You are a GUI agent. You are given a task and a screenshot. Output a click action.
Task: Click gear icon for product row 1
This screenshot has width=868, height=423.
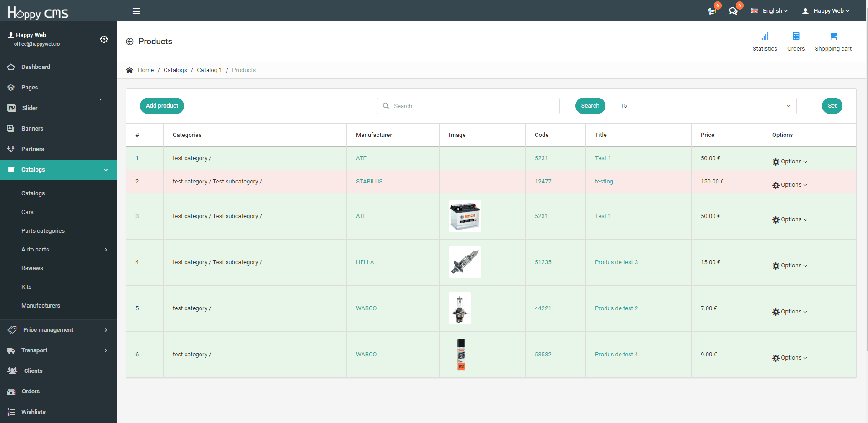(x=776, y=162)
